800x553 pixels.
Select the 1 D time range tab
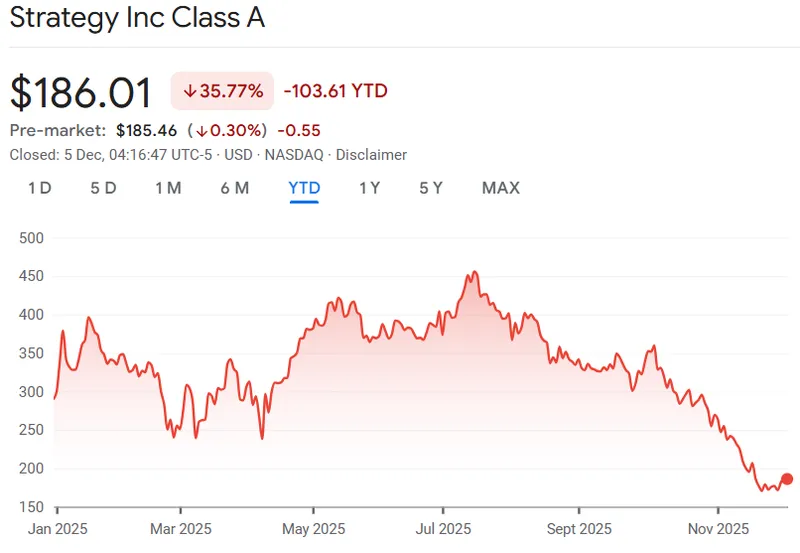[40, 188]
